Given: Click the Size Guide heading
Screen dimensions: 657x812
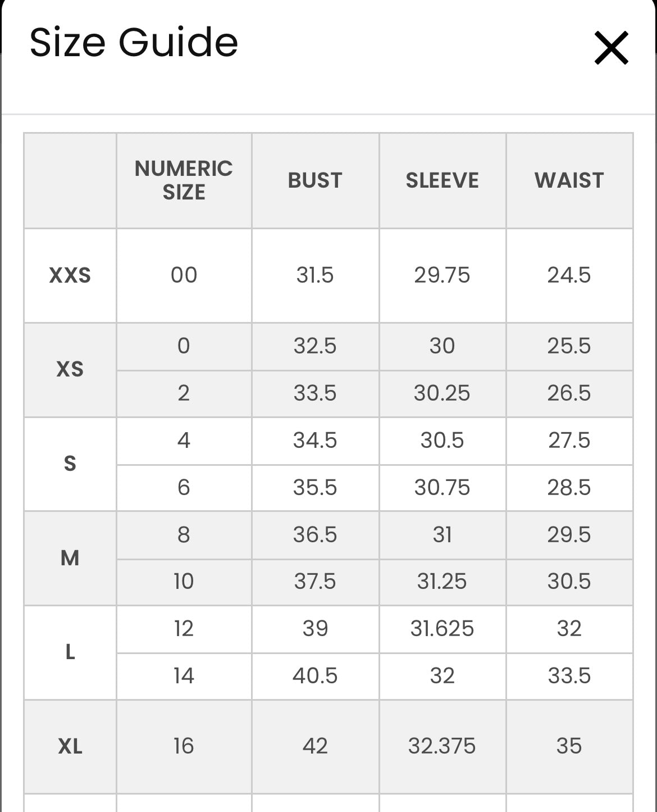Looking at the screenshot, I should [x=134, y=42].
